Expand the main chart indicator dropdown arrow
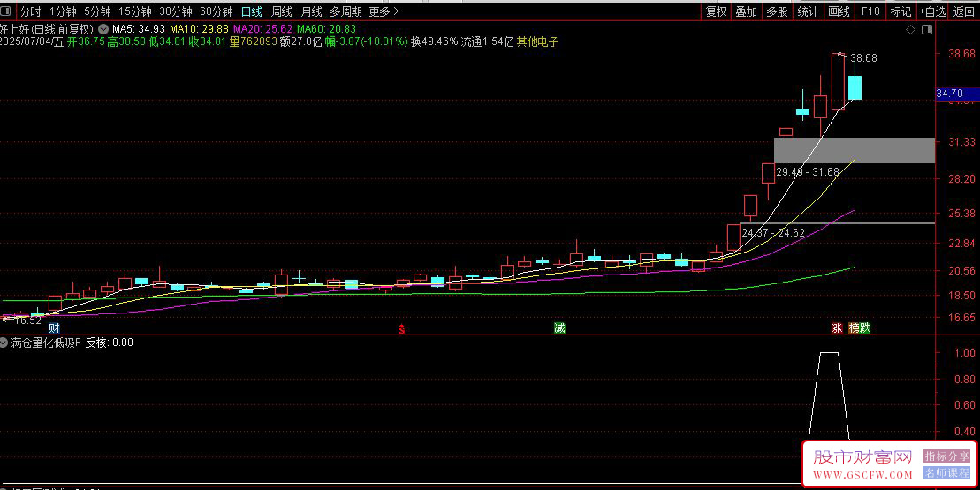Image resolution: width=980 pixels, height=490 pixels. [103, 29]
